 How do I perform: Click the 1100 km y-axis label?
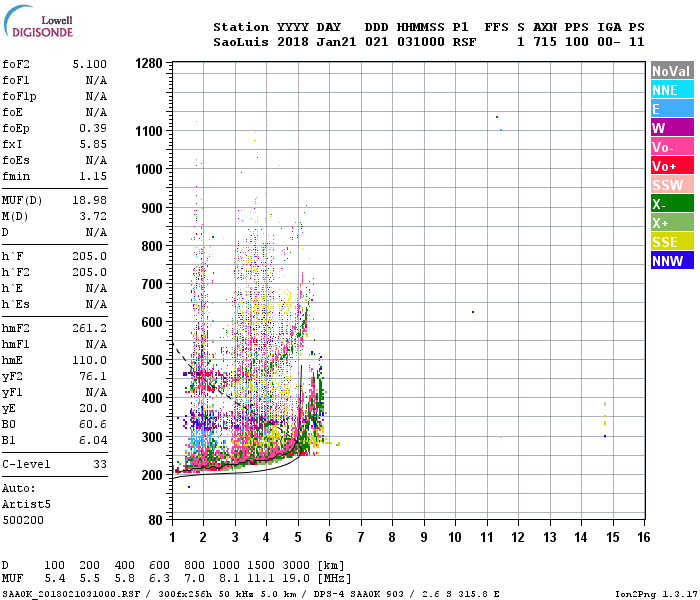[149, 131]
